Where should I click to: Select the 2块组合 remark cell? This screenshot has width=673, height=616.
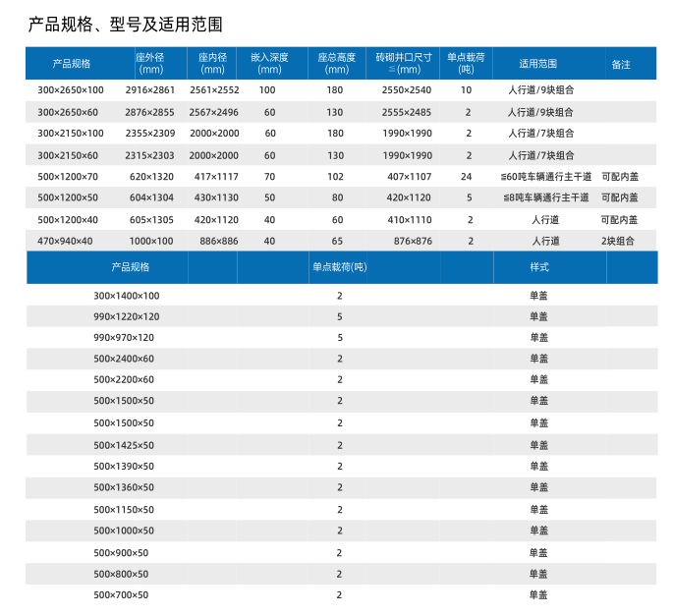pos(618,241)
